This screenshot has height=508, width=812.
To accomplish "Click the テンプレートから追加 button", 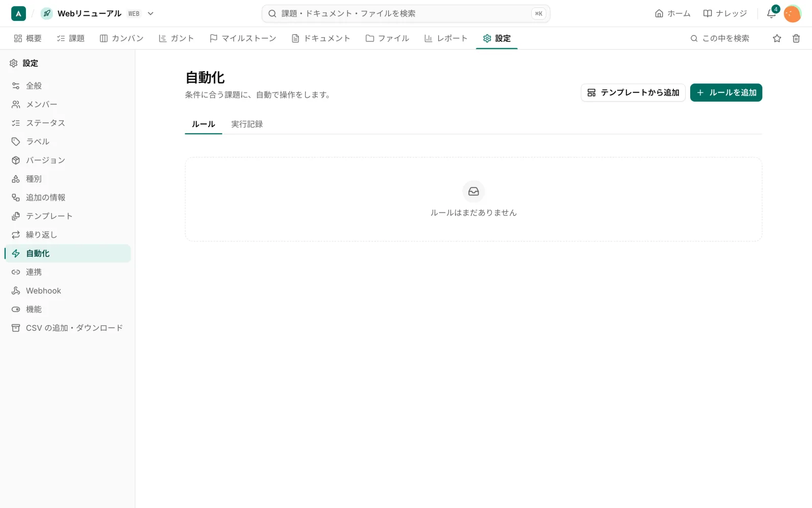I will (x=633, y=92).
